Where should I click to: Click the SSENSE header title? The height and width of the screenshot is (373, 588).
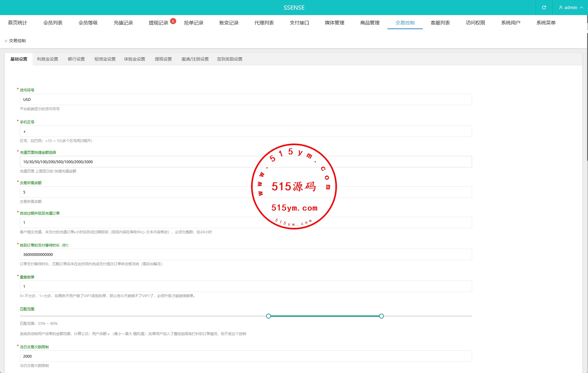pos(294,8)
